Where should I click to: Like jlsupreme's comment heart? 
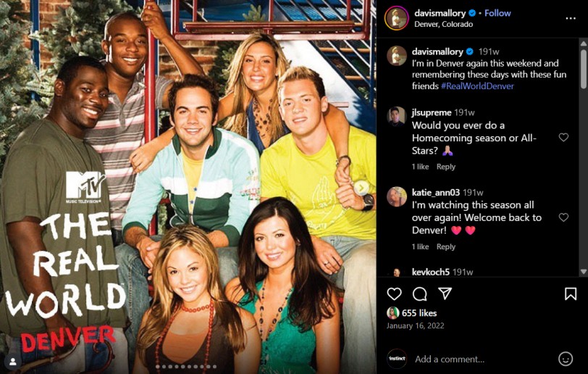563,138
